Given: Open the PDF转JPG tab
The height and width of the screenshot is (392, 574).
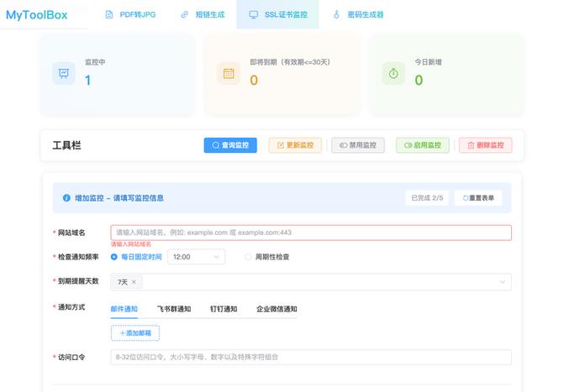Looking at the screenshot, I should tap(130, 14).
